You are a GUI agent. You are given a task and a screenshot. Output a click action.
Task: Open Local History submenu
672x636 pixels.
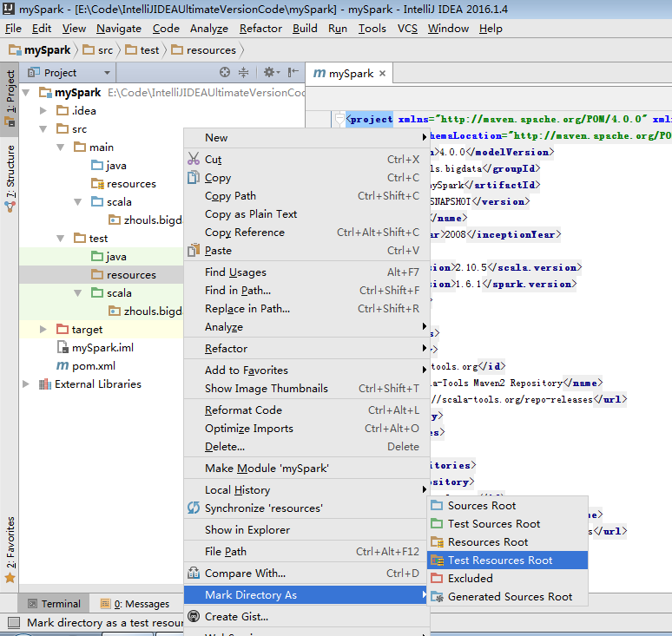(306, 490)
